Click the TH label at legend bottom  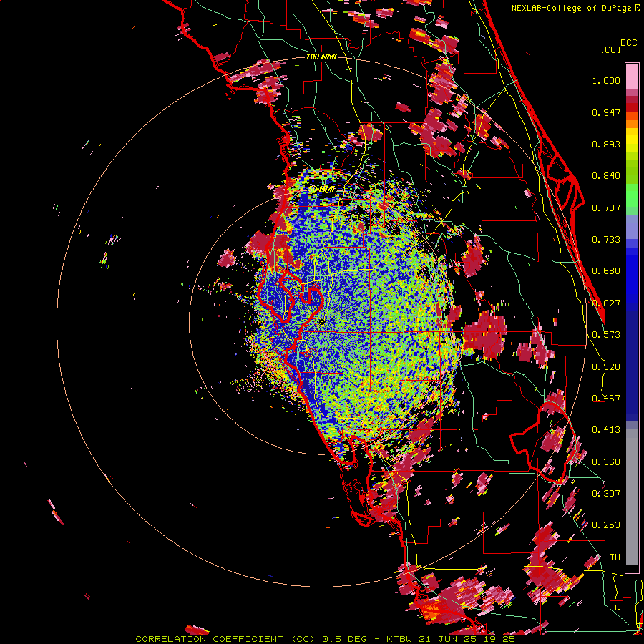[x=615, y=557]
